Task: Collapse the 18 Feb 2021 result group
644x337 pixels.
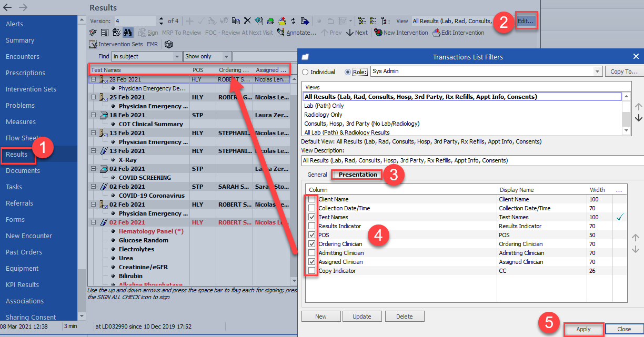Action: pos(93,115)
